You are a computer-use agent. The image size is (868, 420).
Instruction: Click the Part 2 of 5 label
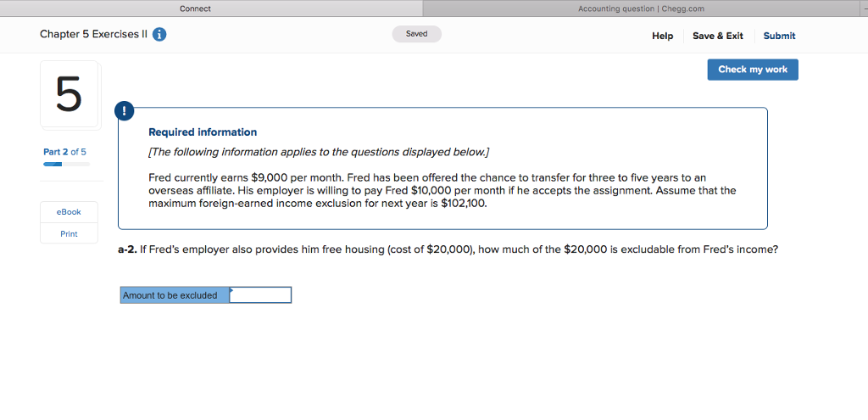pyautogui.click(x=64, y=152)
